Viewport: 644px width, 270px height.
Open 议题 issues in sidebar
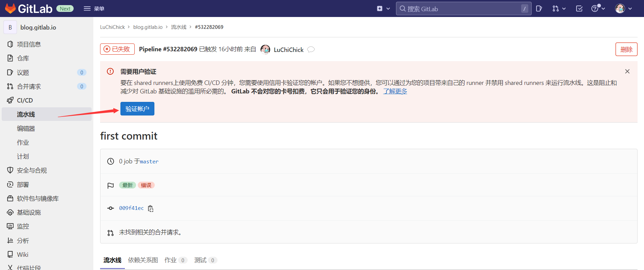[x=46, y=72]
